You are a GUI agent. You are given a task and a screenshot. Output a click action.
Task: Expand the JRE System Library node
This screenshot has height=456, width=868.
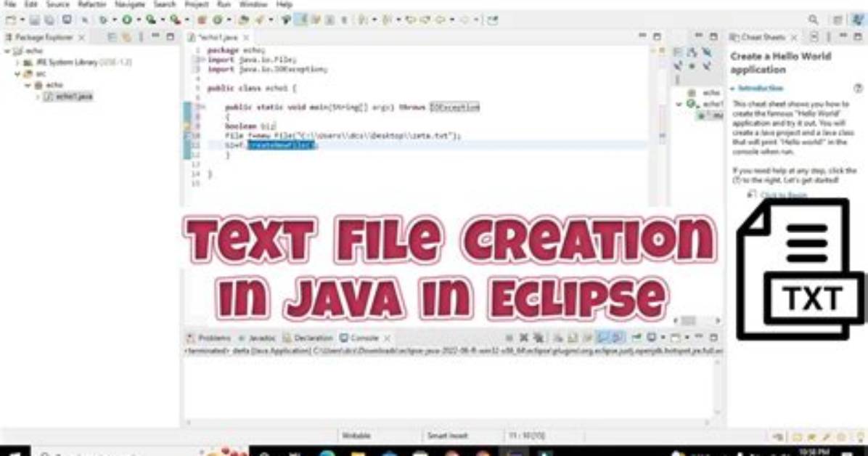coord(17,62)
